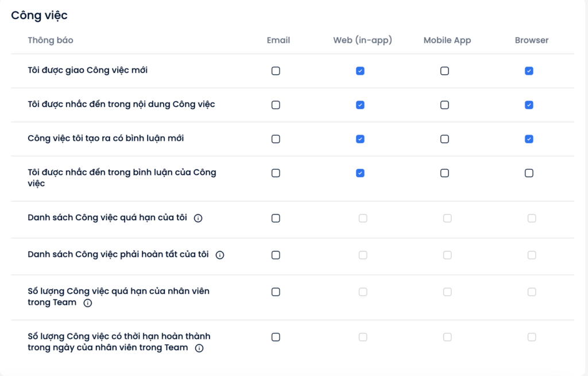588x376 pixels.
Task: Enable Email for "Công việc có thời hạn hoàn thành trong ngày"
Action: 276,337
